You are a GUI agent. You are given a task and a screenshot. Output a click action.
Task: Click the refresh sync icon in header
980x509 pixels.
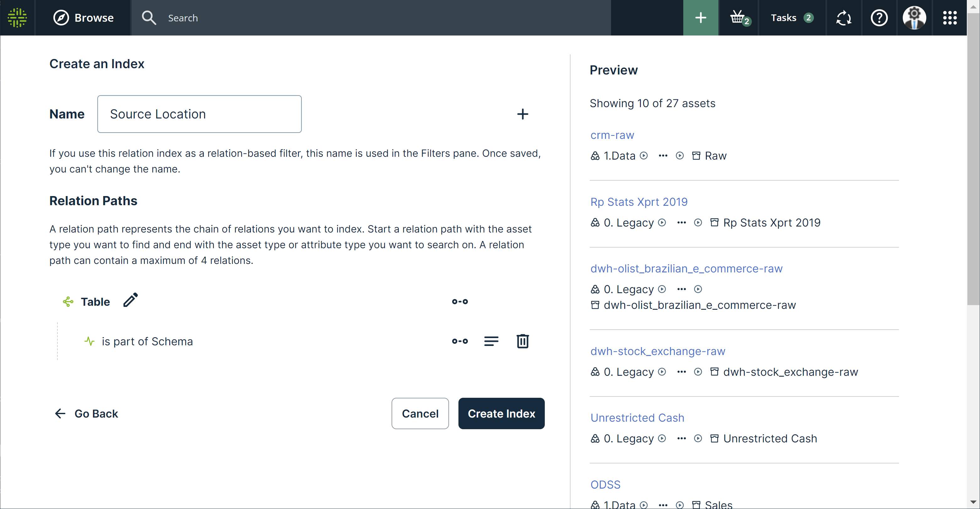pos(843,18)
